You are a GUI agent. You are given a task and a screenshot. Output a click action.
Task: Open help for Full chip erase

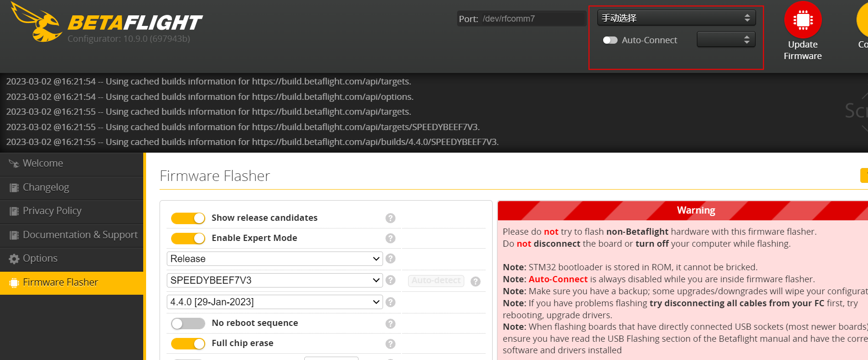click(x=390, y=344)
